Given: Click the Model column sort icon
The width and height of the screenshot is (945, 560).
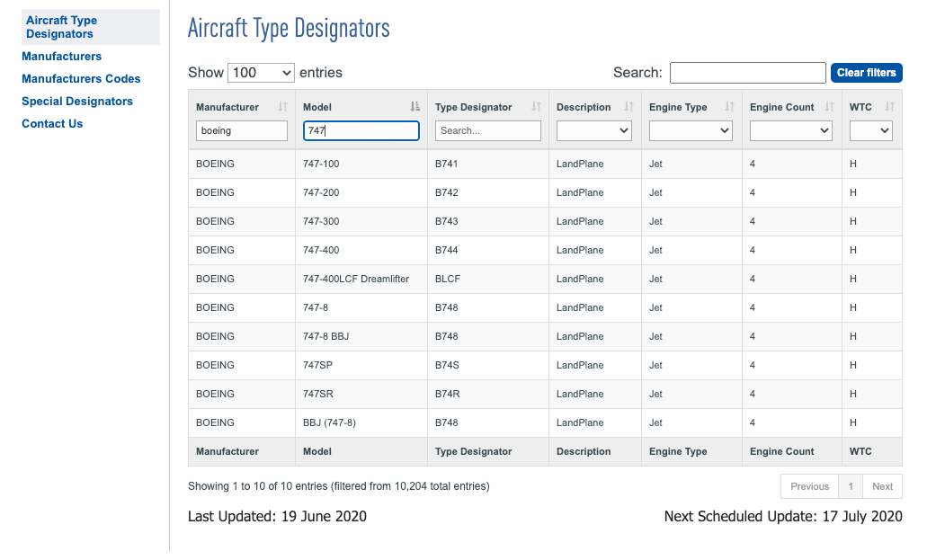Looking at the screenshot, I should (415, 107).
